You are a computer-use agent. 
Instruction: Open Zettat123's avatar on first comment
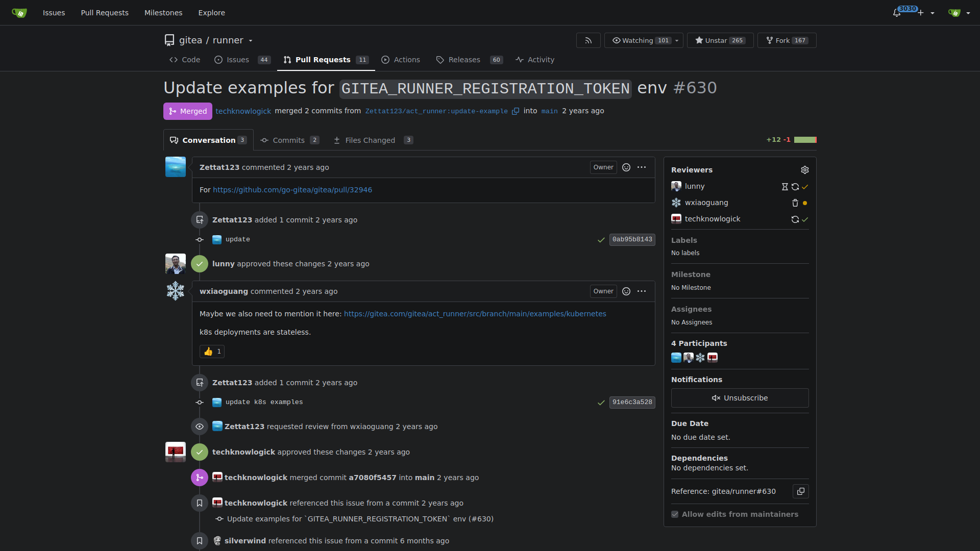tap(176, 167)
